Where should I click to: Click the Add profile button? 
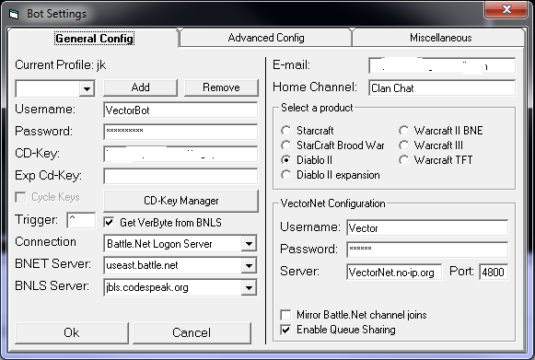pyautogui.click(x=140, y=88)
